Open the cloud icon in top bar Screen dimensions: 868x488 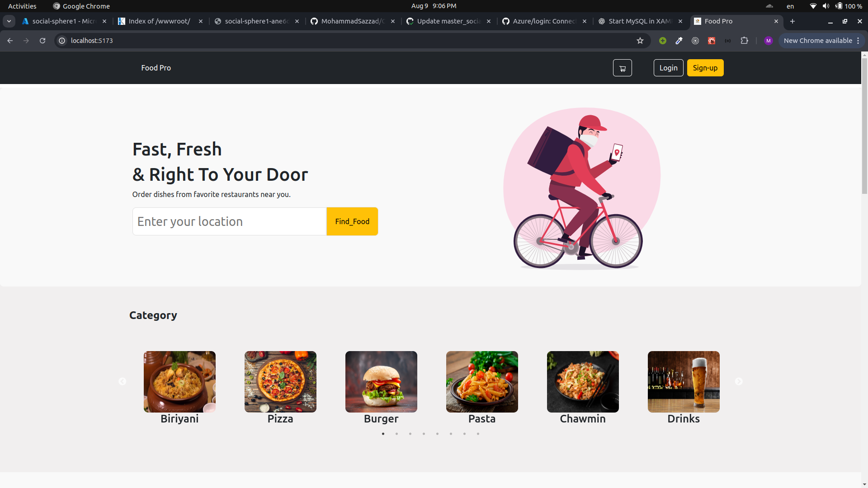(x=769, y=6)
